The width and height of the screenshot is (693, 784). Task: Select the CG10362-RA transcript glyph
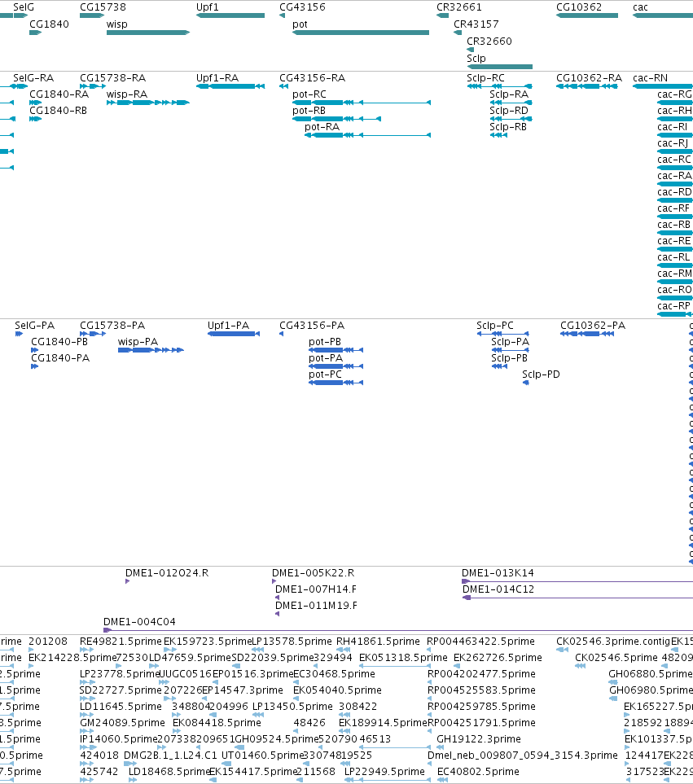point(587,86)
